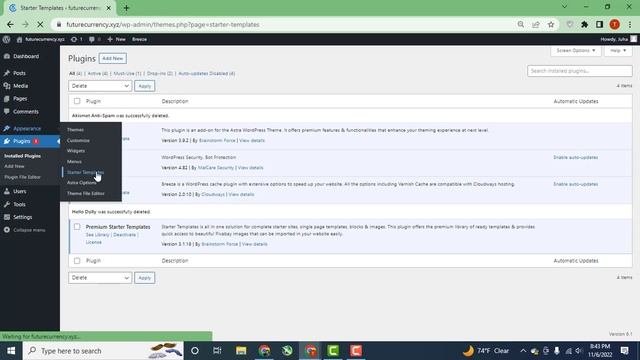Viewport: 640px width, 360px height.
Task: Click the zoom magnifier icon in address bar
Action: point(521,24)
